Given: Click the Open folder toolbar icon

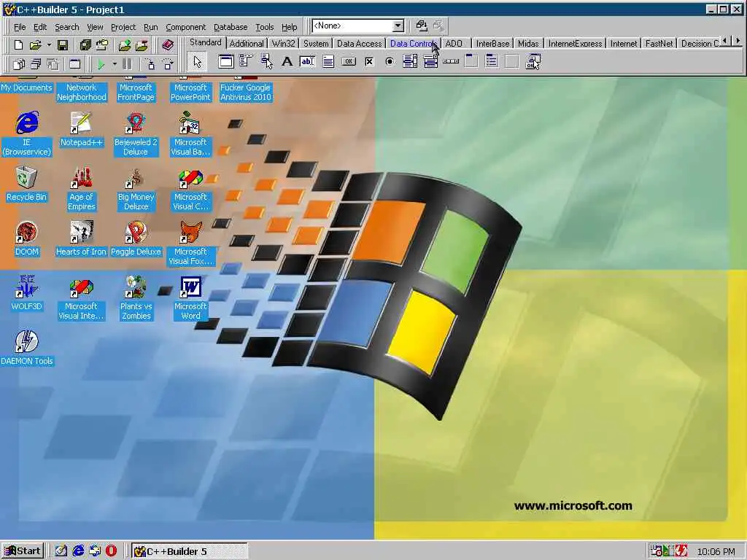Looking at the screenshot, I should (x=35, y=45).
